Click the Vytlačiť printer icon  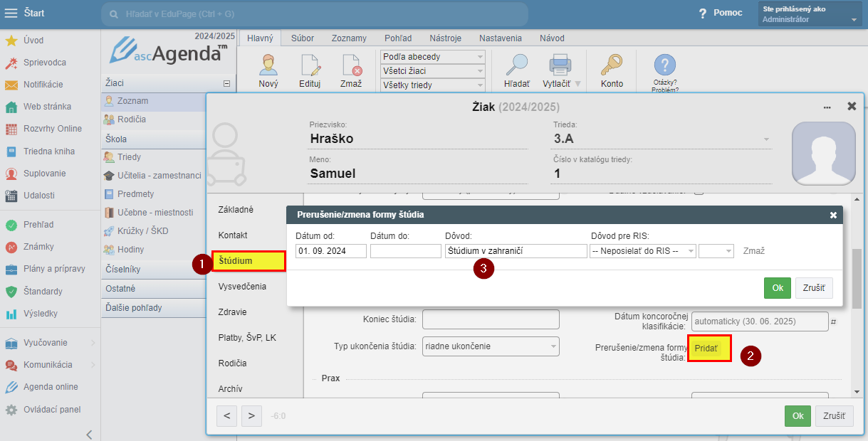[560, 65]
